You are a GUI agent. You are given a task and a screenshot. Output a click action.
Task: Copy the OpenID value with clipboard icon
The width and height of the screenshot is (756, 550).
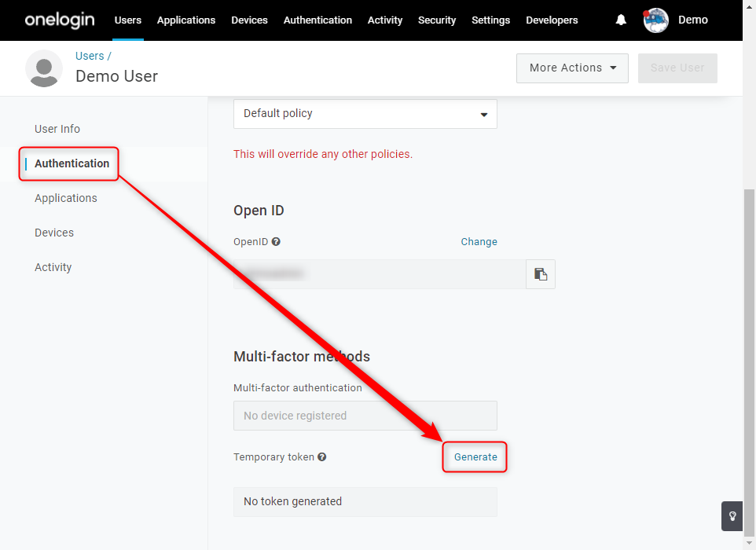pyautogui.click(x=541, y=274)
